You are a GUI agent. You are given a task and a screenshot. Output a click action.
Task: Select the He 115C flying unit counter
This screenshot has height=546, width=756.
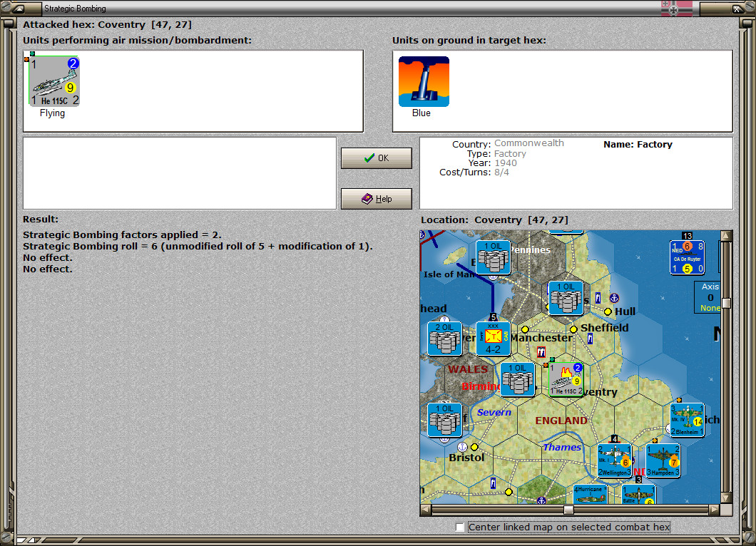tap(54, 81)
